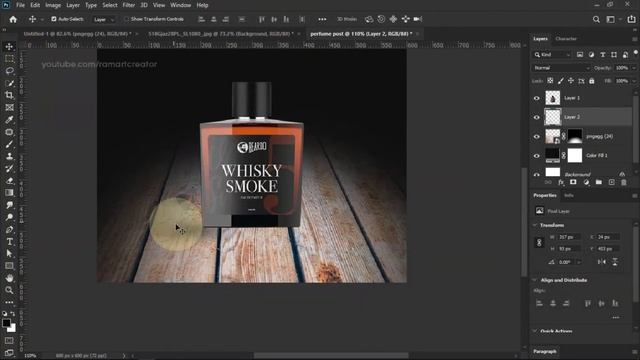Hide pngegg (24) layer visibility
640x360 pixels.
(536, 137)
